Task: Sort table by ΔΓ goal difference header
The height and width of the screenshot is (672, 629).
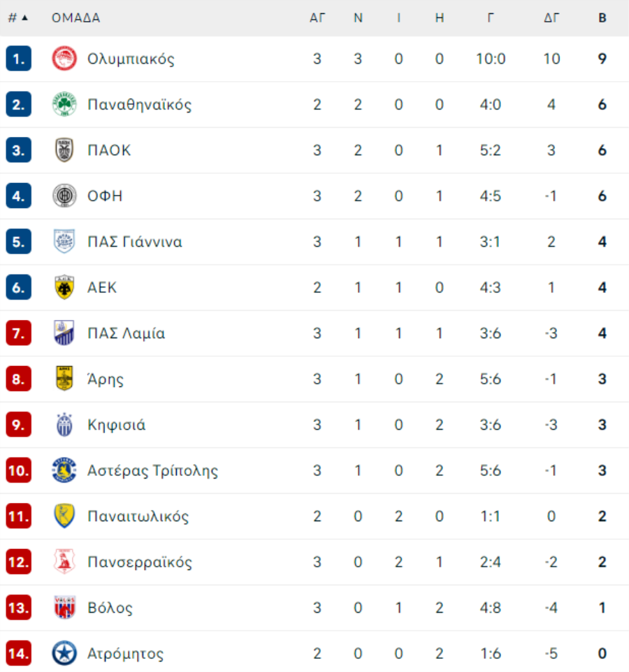Action: coord(551,18)
